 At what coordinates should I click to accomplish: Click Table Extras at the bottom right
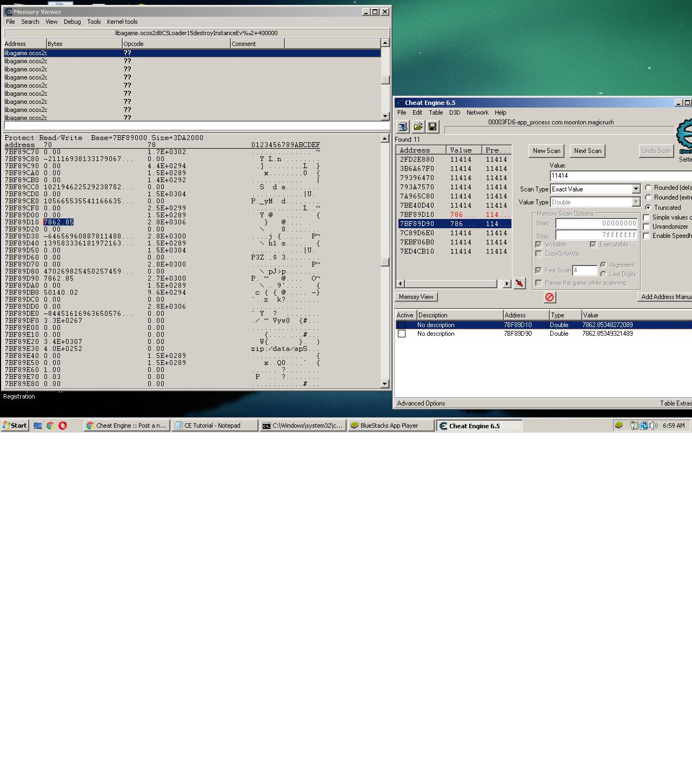click(676, 403)
